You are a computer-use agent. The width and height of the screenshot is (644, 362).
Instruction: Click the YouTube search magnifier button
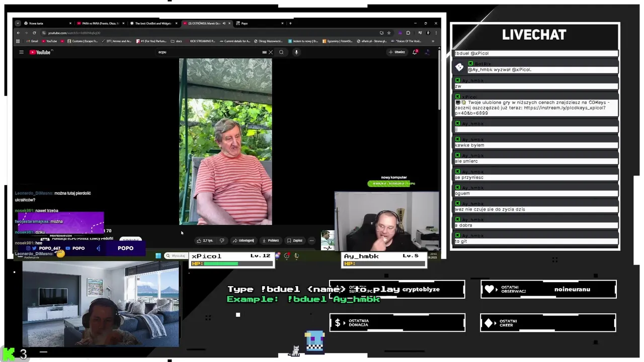pos(281,52)
